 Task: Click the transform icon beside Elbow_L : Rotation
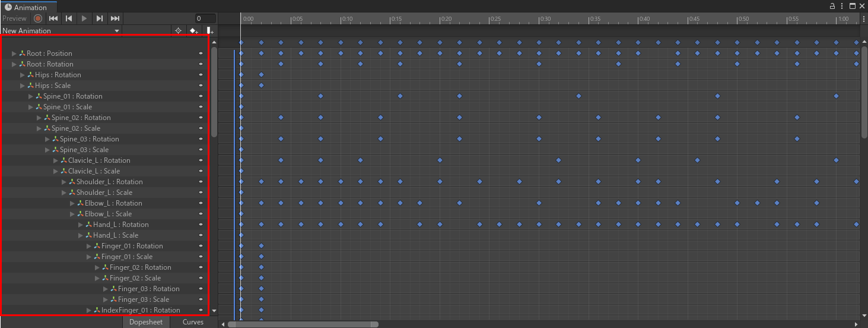81,203
